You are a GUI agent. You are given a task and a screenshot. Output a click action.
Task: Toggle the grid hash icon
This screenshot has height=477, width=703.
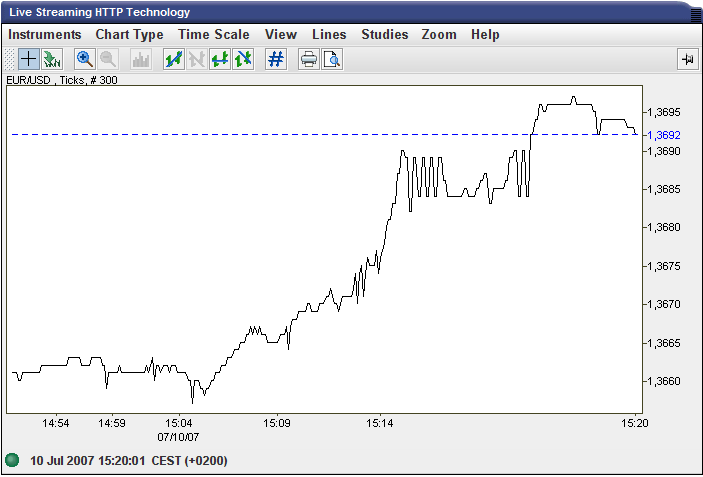pos(276,59)
